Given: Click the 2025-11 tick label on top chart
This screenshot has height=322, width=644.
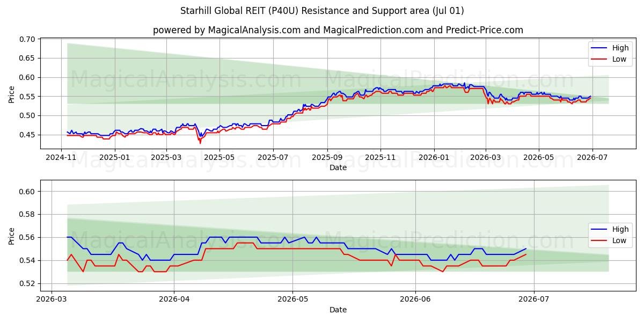Looking at the screenshot, I should coord(380,157).
